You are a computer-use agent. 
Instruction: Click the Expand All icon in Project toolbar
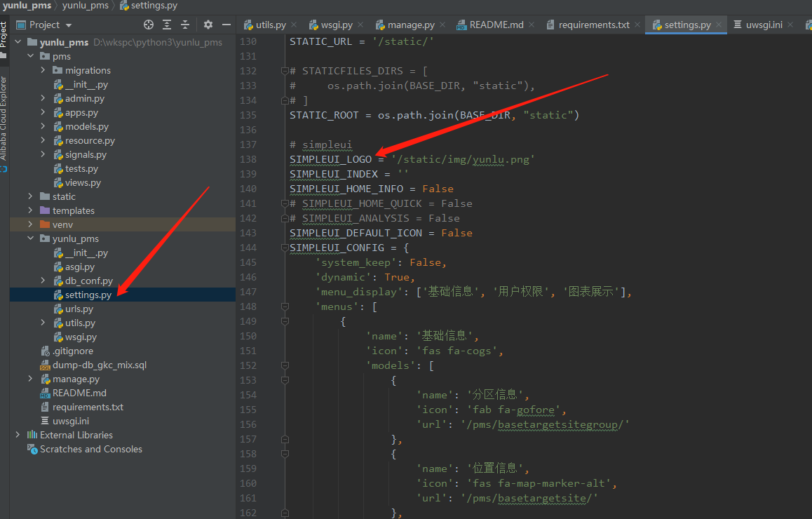pyautogui.click(x=167, y=25)
